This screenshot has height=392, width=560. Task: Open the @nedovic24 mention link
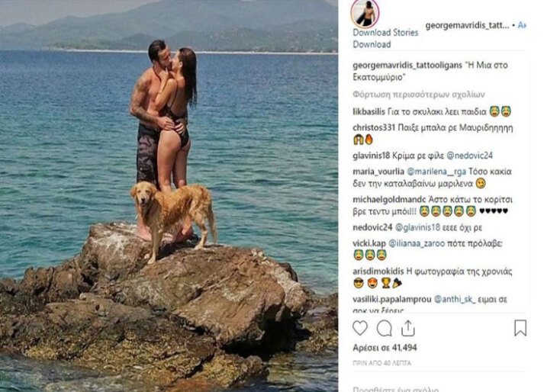(470, 156)
